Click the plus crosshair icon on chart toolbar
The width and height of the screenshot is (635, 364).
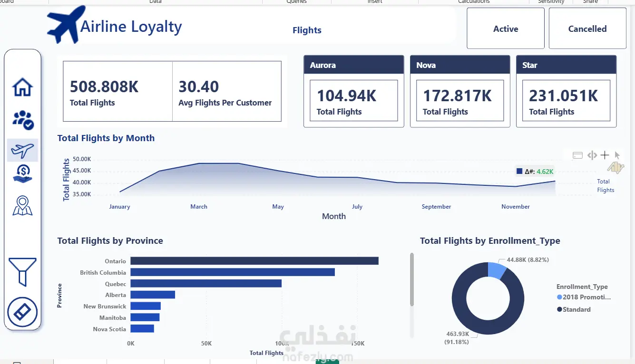[605, 155]
